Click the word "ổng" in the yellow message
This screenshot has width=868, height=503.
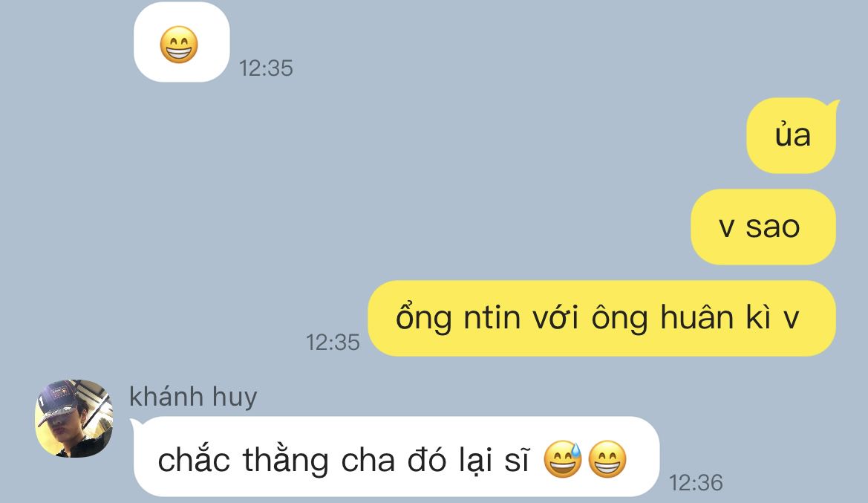[423, 317]
